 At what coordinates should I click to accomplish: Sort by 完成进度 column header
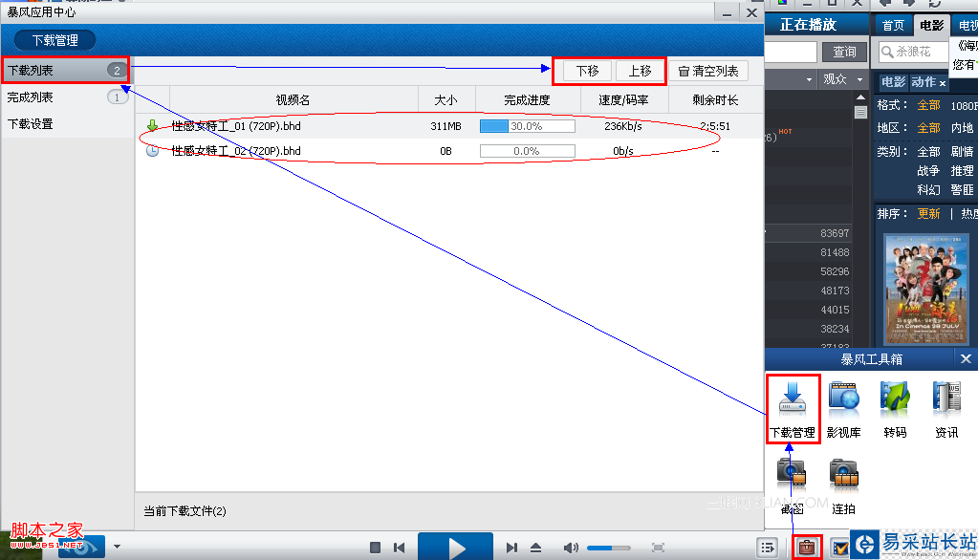[527, 99]
